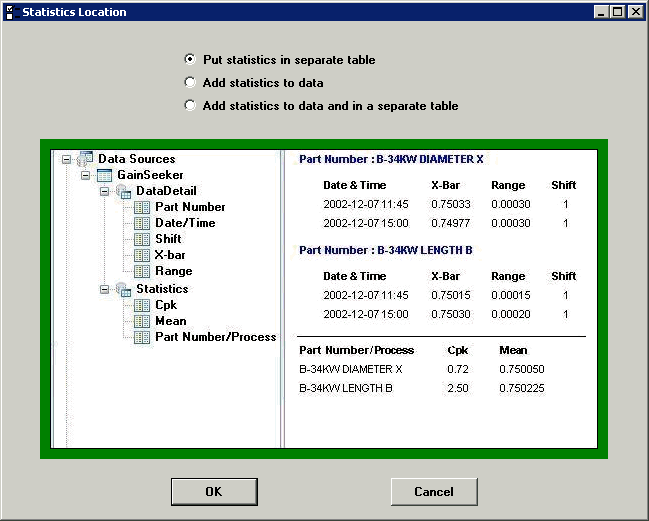This screenshot has height=521, width=649.
Task: Collapse the Data Sources tree node
Action: (67, 159)
